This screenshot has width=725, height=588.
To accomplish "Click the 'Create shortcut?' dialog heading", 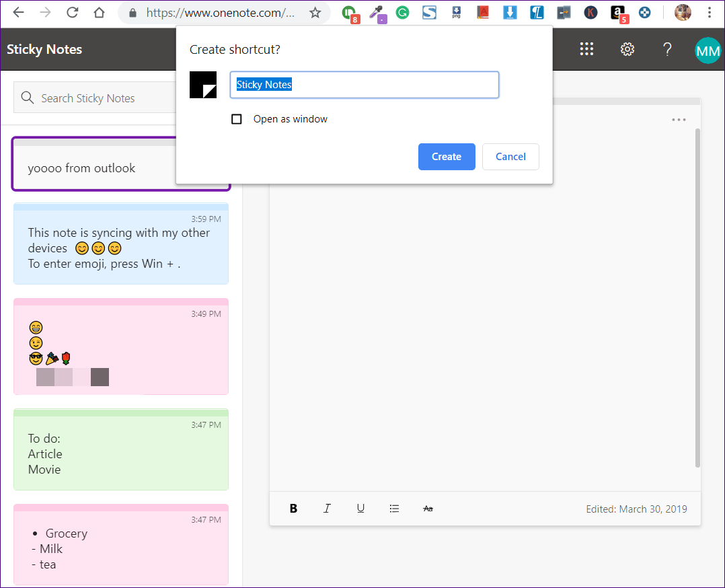I will [x=235, y=50].
